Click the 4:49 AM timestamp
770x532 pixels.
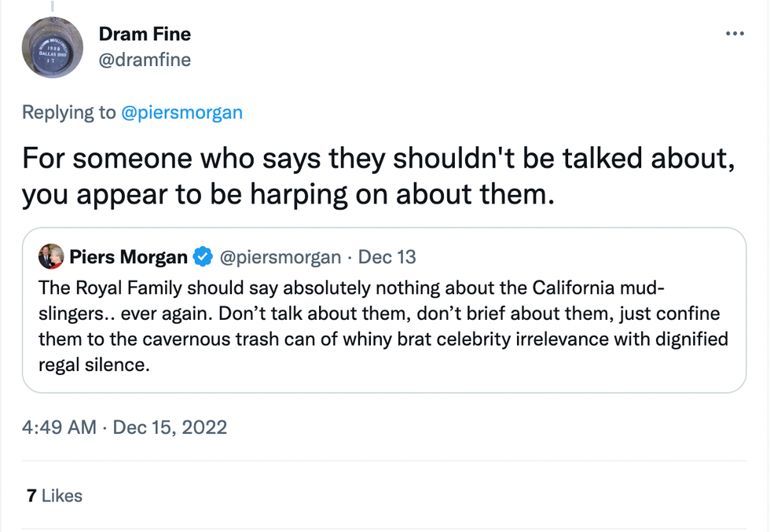59,427
